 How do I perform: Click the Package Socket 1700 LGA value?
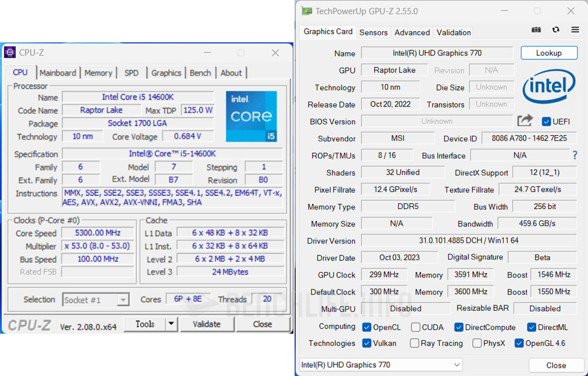click(138, 123)
